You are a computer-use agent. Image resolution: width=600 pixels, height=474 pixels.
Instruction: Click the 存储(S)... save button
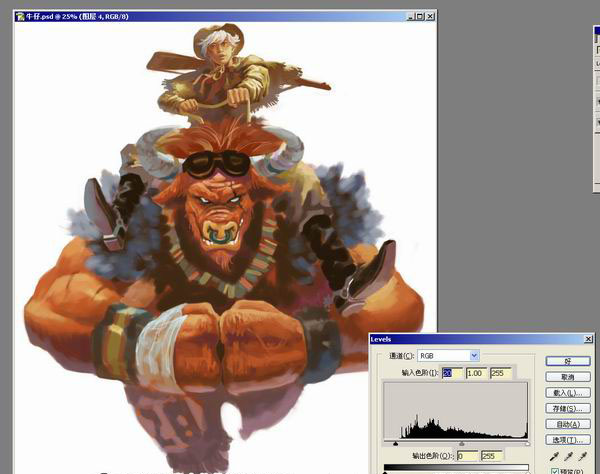[568, 408]
